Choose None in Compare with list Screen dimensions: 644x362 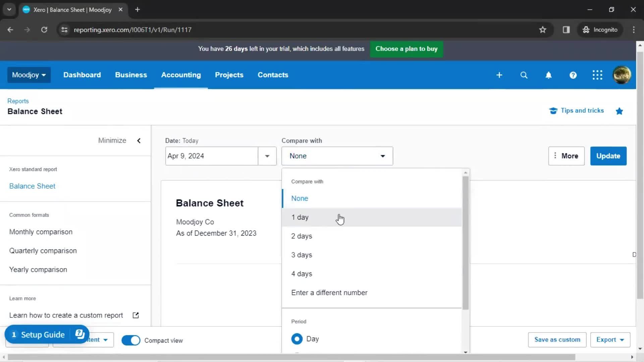tap(372, 198)
